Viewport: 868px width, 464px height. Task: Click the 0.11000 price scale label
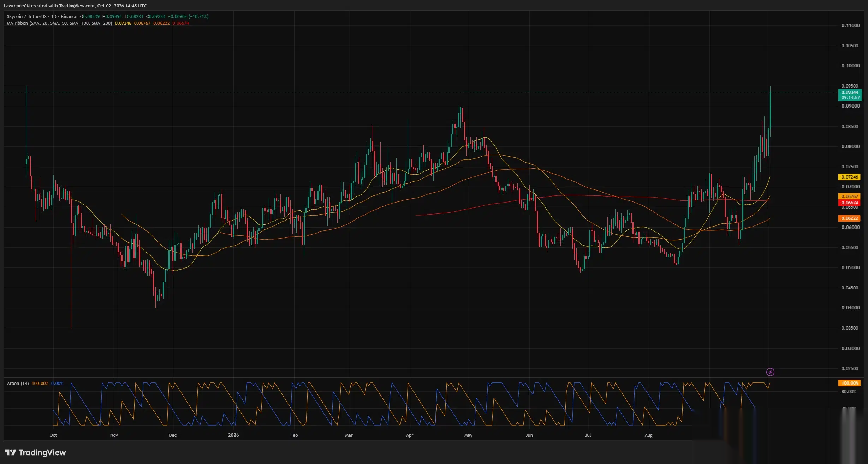850,25
